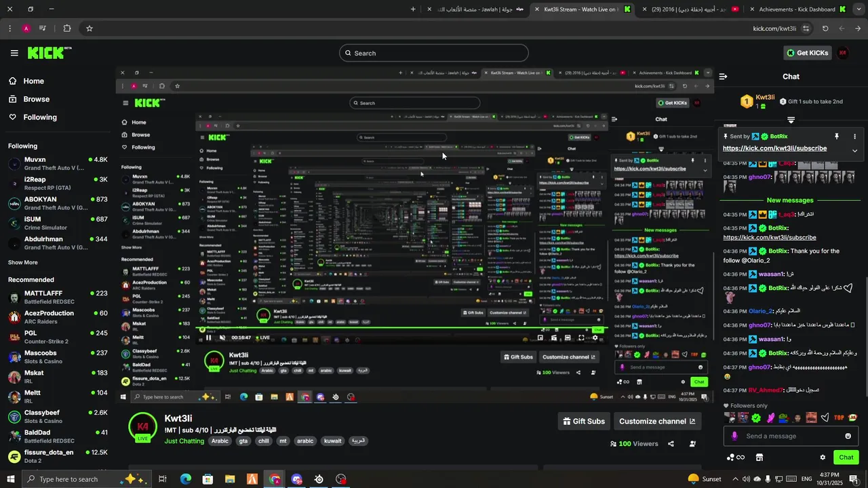Click the Gift Subs button
The image size is (868, 488).
click(x=584, y=421)
